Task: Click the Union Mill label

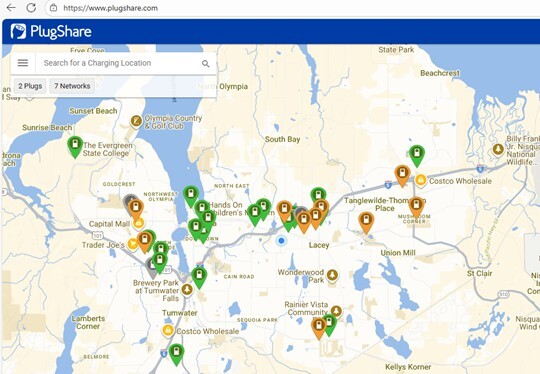Action: tap(398, 253)
